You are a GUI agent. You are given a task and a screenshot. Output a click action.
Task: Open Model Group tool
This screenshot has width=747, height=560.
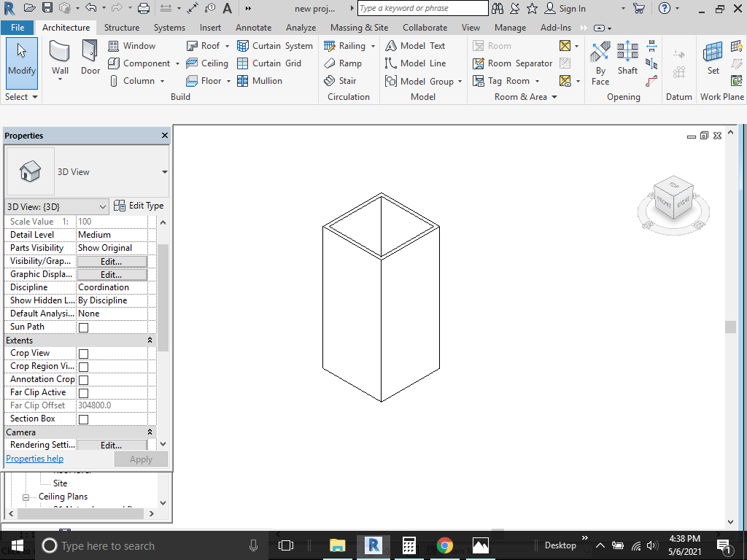click(419, 82)
